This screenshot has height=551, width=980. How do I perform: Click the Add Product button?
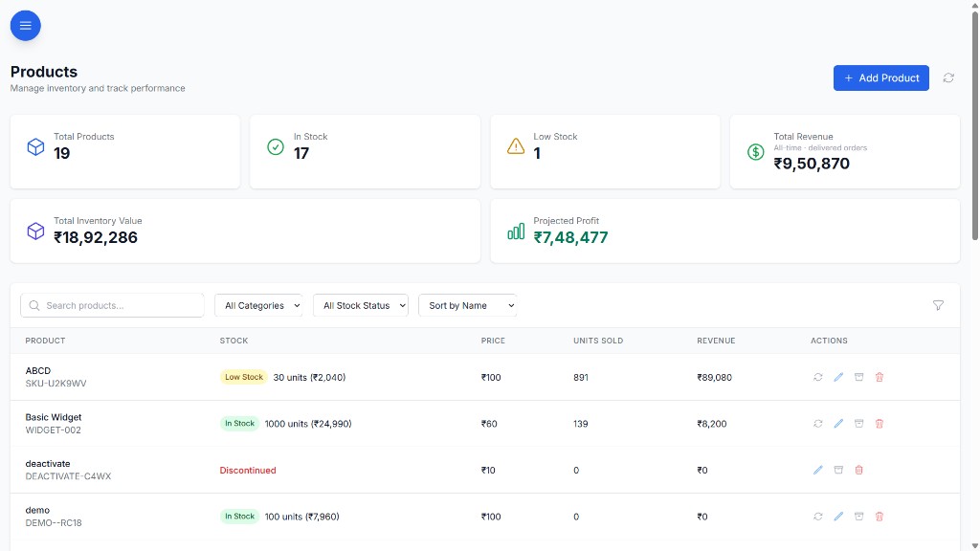point(880,78)
